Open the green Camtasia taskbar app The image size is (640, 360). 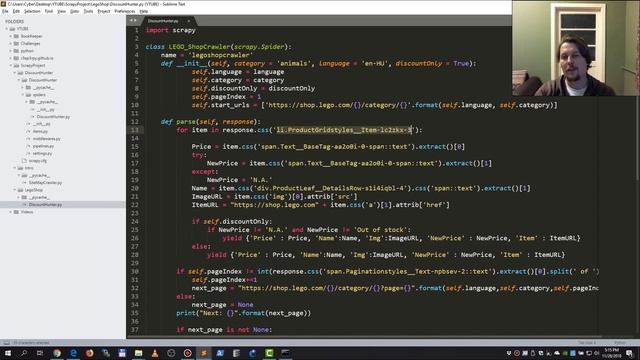pyautogui.click(x=269, y=353)
